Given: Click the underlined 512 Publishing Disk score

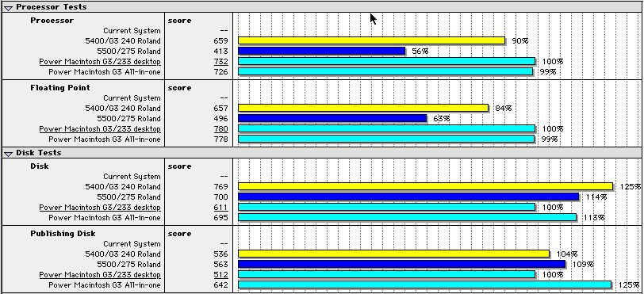Looking at the screenshot, I should coord(221,275).
